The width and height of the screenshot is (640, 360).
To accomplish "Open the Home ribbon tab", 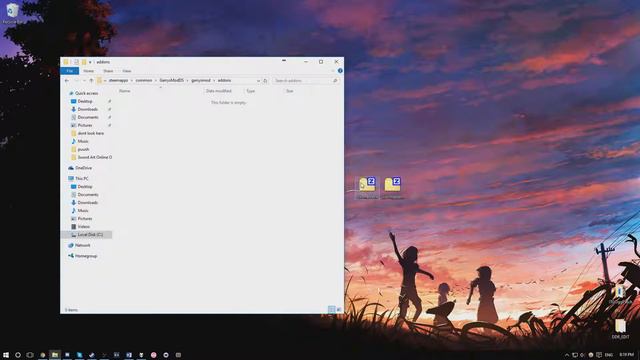I will [x=89, y=71].
